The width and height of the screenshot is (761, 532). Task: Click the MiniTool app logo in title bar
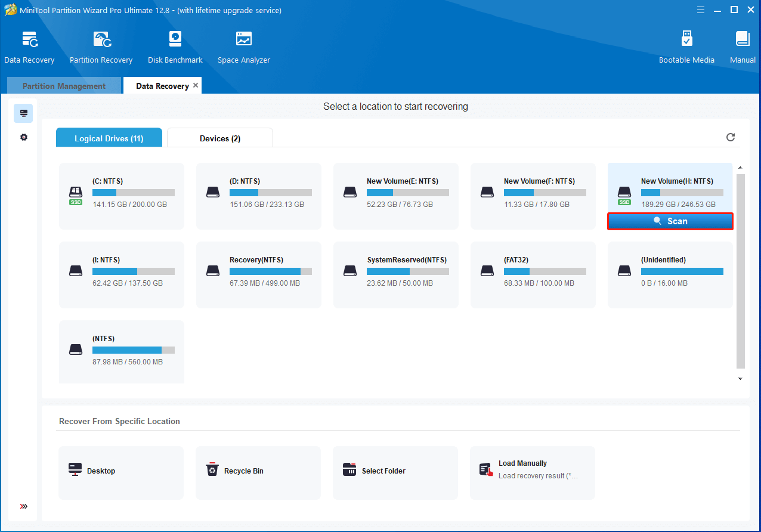[11, 10]
